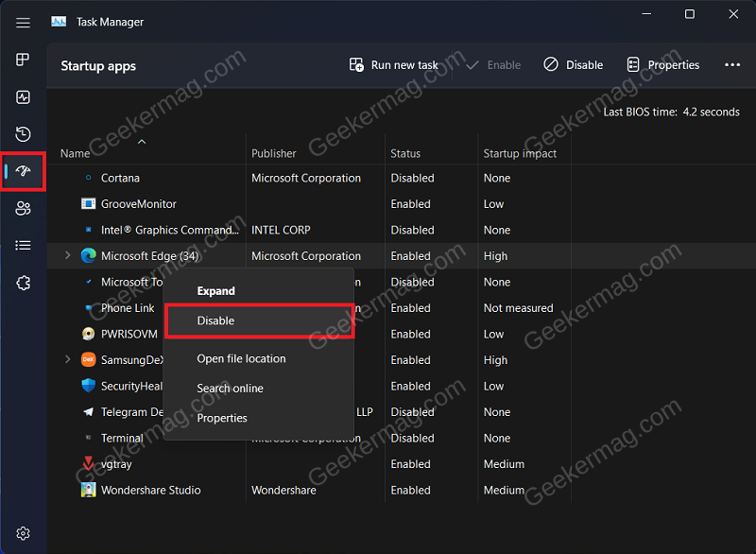Click the Intel Graphics Command app icon
This screenshot has width=756, height=554.
(x=88, y=230)
